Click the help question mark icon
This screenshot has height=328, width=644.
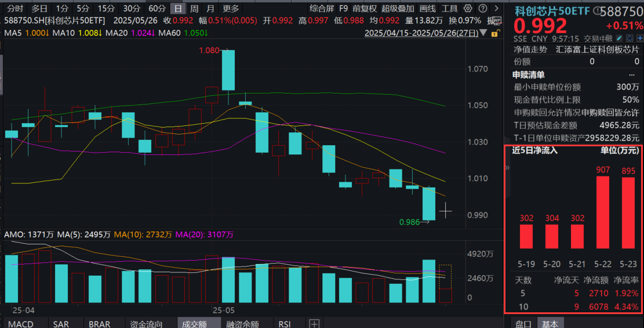[x=482, y=9]
